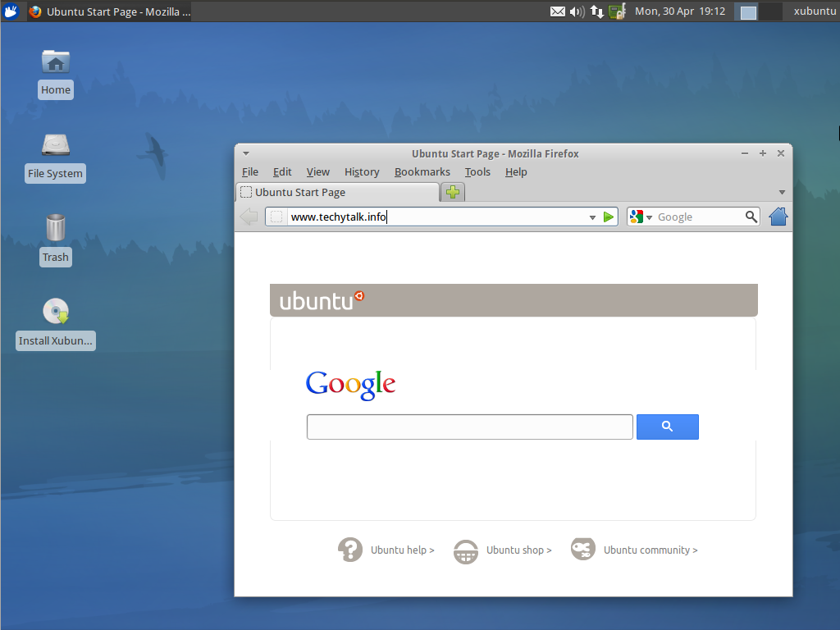Open the search engine selector dropdown
This screenshot has width=840, height=630.
point(640,217)
